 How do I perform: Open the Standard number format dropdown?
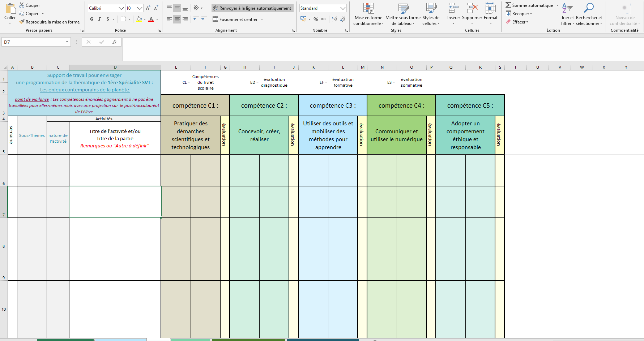point(343,8)
